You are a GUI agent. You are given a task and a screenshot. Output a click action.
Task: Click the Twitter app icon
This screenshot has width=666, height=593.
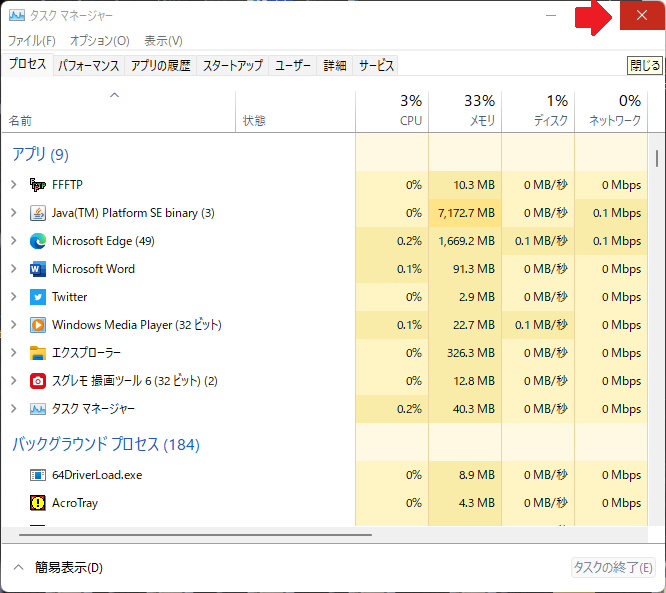point(38,297)
